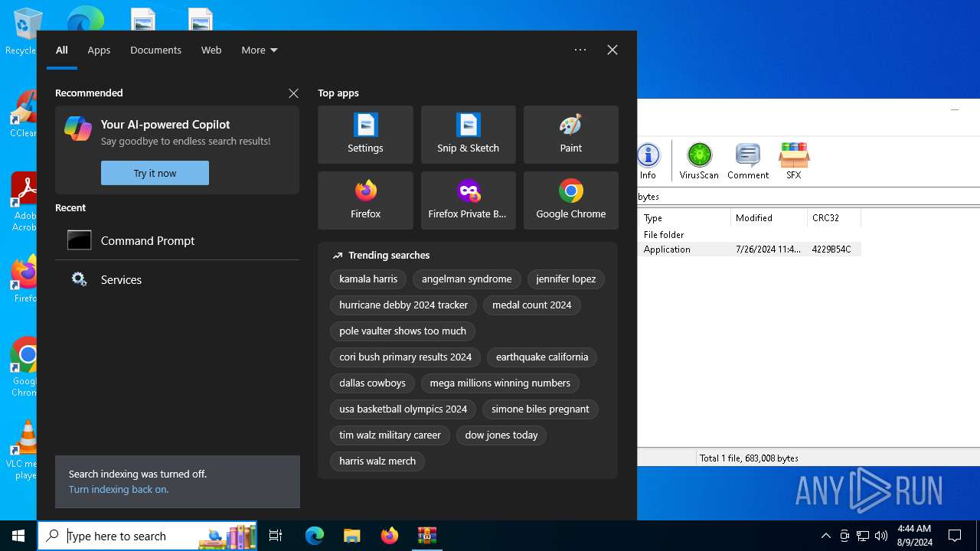Open File Explorer from taskbar
This screenshot has width=980, height=551.
pyautogui.click(x=351, y=536)
